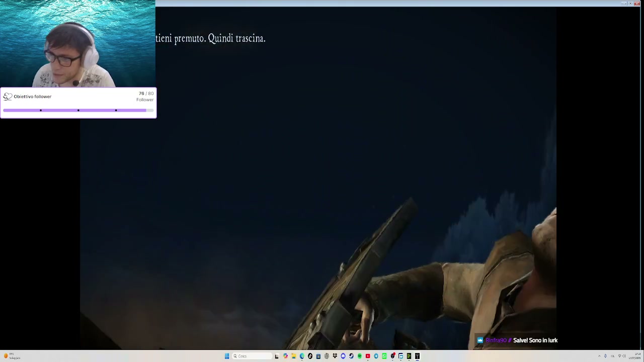Click the Obiettivo follower label
The height and width of the screenshot is (362, 644).
tap(32, 97)
